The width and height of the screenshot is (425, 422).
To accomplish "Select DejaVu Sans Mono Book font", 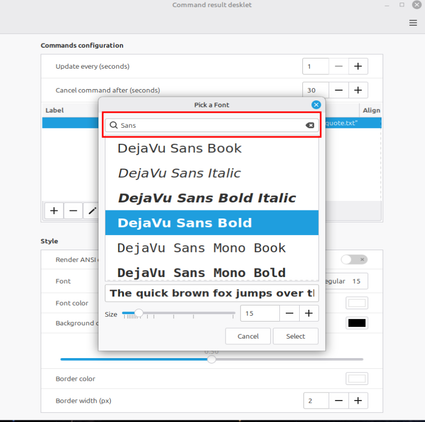I will click(x=212, y=248).
